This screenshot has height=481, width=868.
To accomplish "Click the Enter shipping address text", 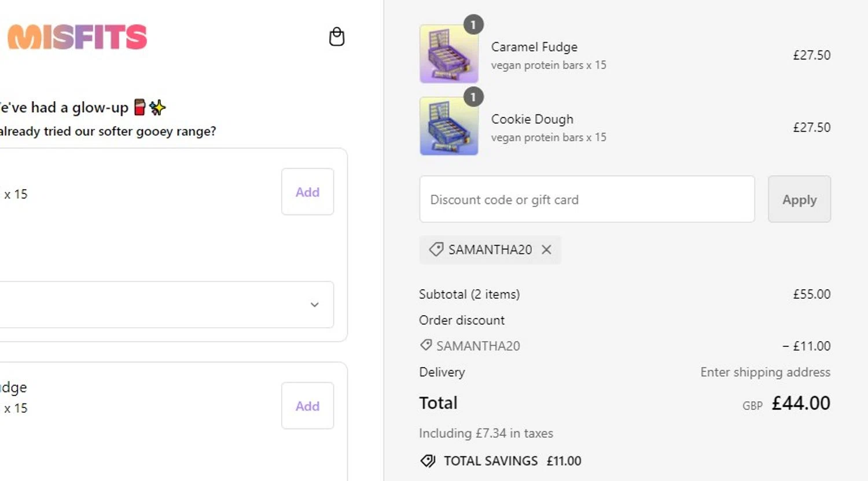I will tap(765, 372).
